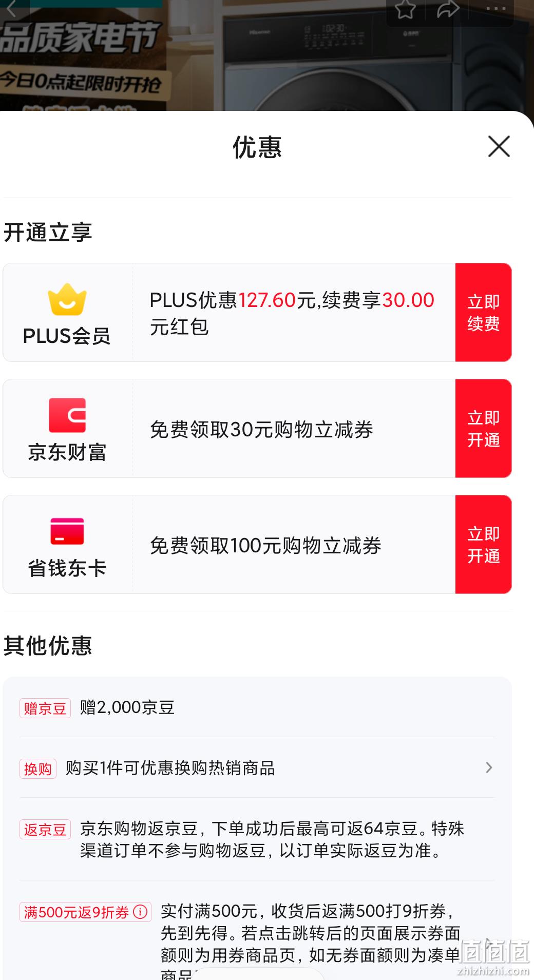Tap the 京东财富 wallet icon
The height and width of the screenshot is (980, 534).
click(67, 415)
